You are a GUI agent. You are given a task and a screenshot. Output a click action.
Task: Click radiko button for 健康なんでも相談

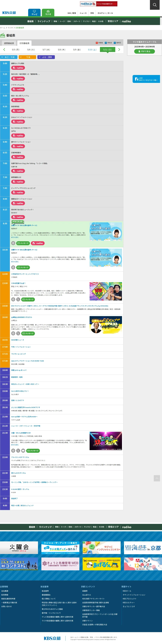coord(18,68)
